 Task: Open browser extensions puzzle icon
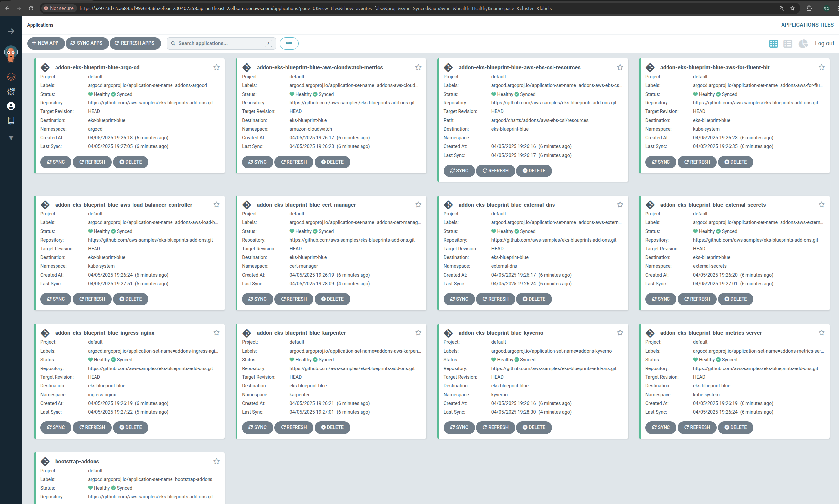pyautogui.click(x=809, y=8)
